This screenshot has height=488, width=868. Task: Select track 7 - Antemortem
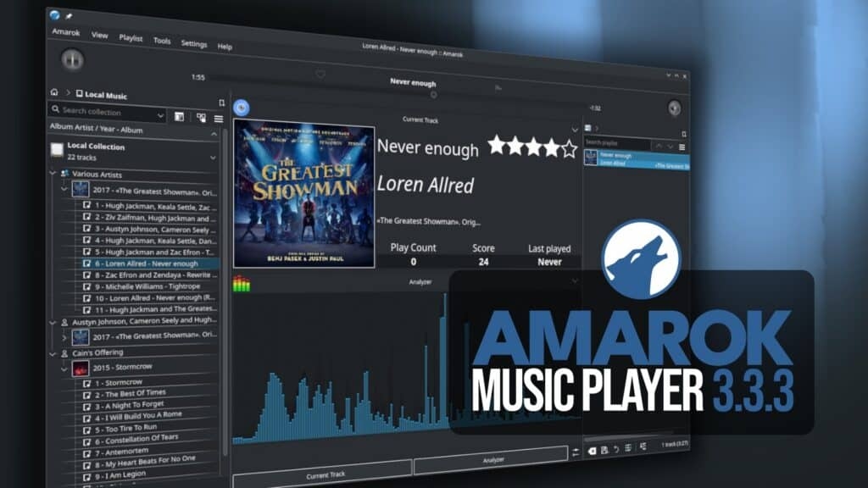coord(116,452)
